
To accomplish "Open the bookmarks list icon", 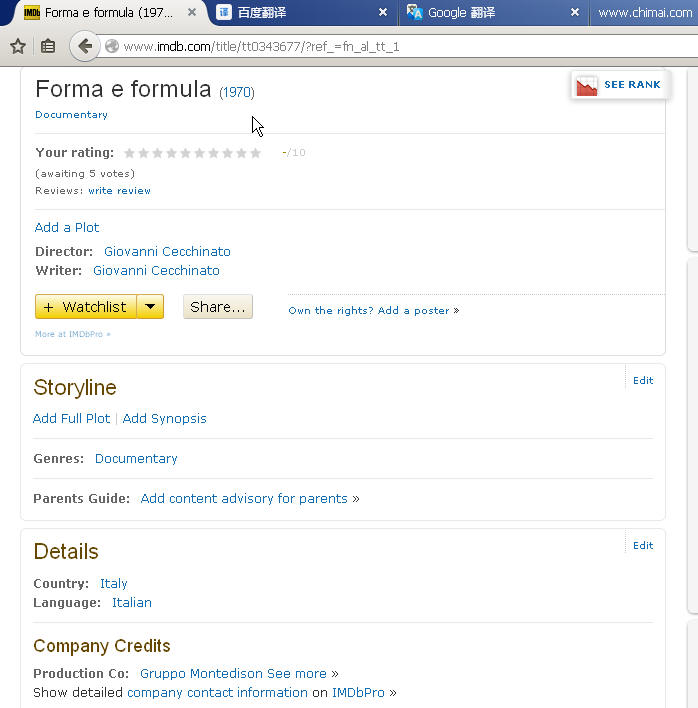I will (x=48, y=46).
